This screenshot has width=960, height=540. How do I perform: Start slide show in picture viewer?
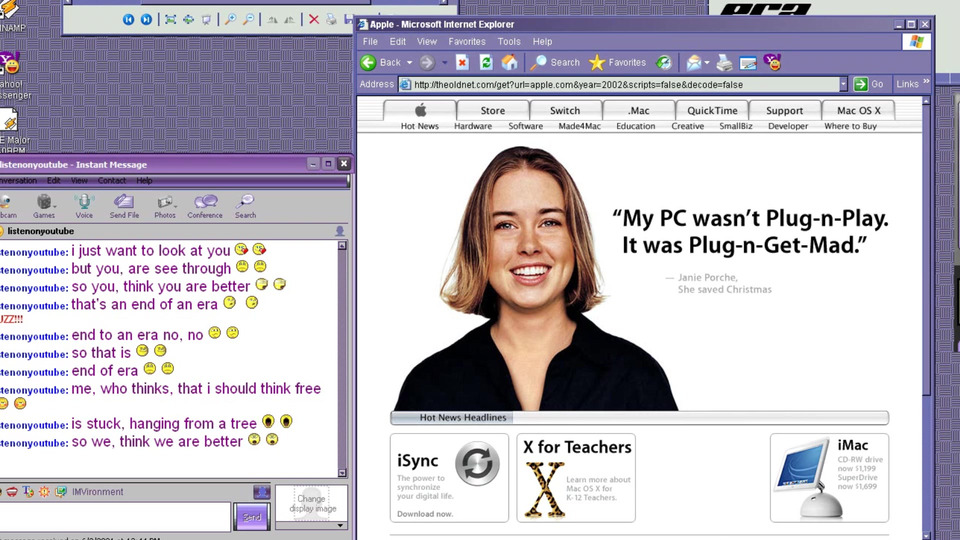pyautogui.click(x=206, y=20)
